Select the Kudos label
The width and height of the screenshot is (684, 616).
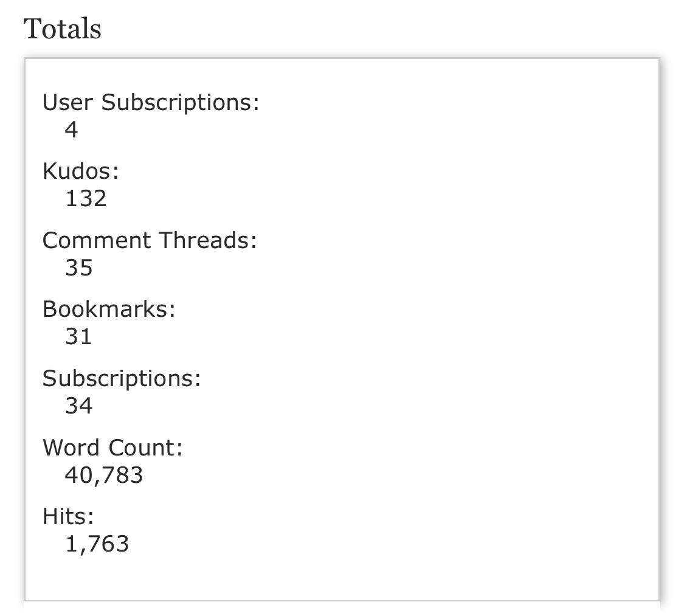coord(80,171)
